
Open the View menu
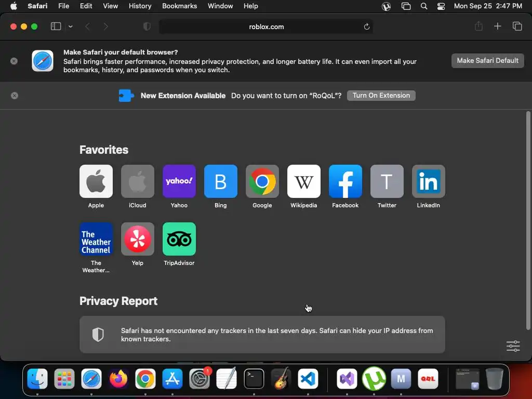[110, 6]
